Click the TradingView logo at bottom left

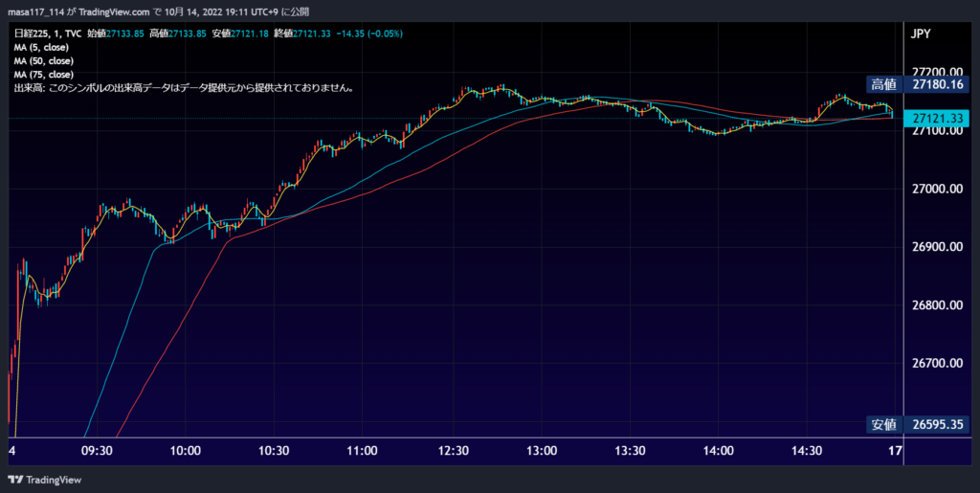[x=44, y=480]
